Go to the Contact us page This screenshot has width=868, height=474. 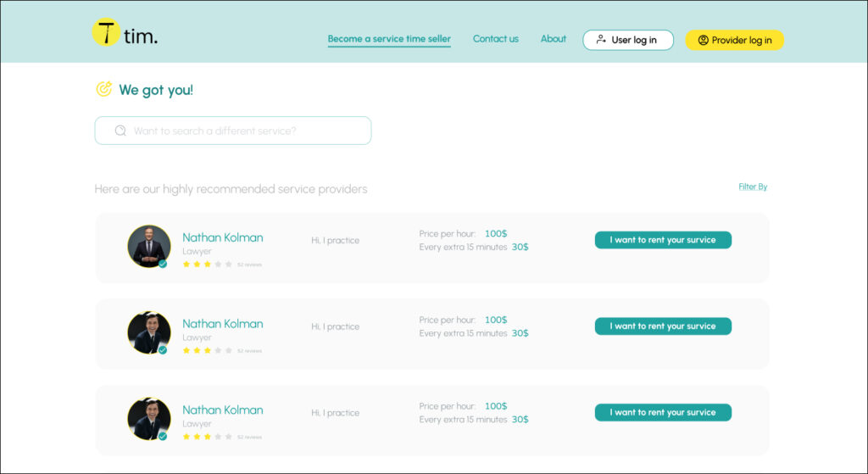(x=495, y=39)
